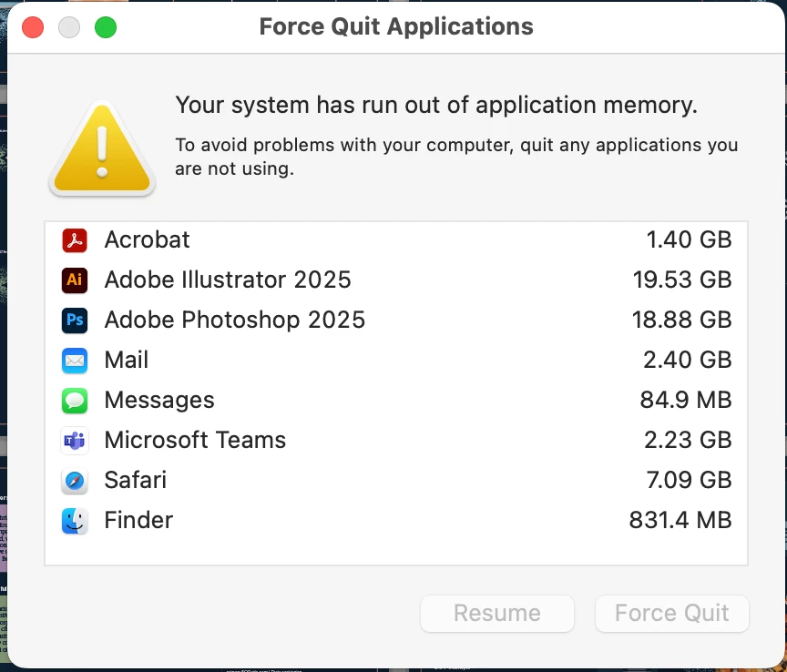Click the Finder face icon
Screen dimensions: 787x672
(x=75, y=521)
